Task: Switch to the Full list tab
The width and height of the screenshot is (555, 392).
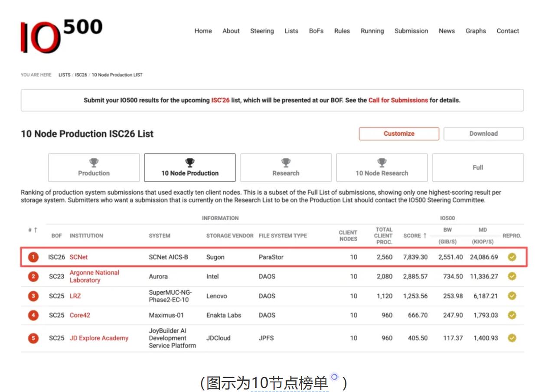Action: pyautogui.click(x=478, y=167)
